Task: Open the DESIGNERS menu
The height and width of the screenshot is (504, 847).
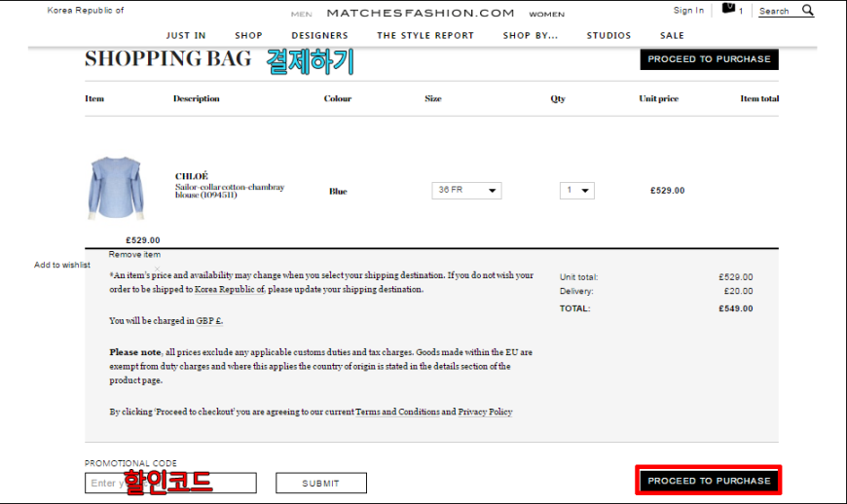Action: click(x=319, y=36)
